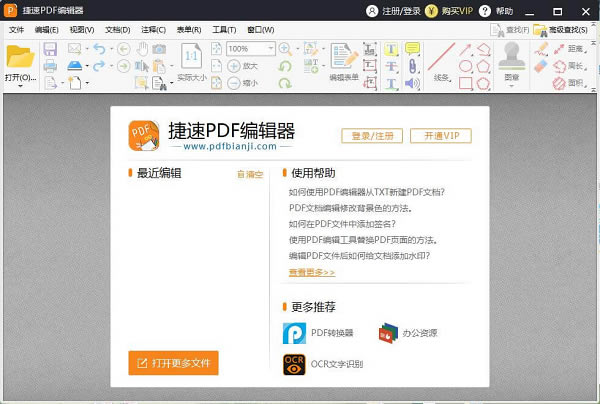This screenshot has height=404, width=600.
Task: Open the PDF转换器 recommendation
Action: pos(318,333)
